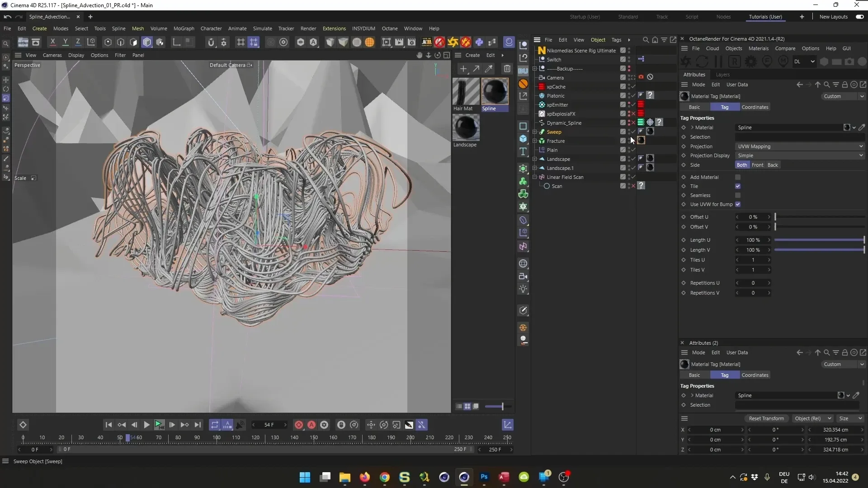The width and height of the screenshot is (868, 488).
Task: Switch to the Coordinates tab in Tag Properties
Action: (x=755, y=107)
